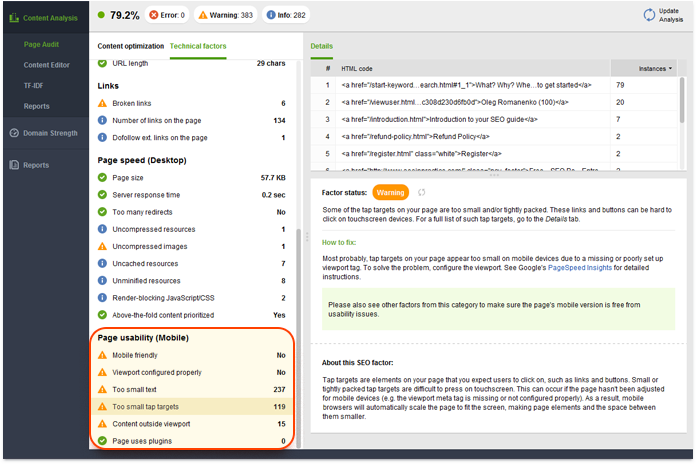Image resolution: width=696 pixels, height=464 pixels.
Task: Click check icon beside Above-the-fold content prioritized
Action: (102, 315)
